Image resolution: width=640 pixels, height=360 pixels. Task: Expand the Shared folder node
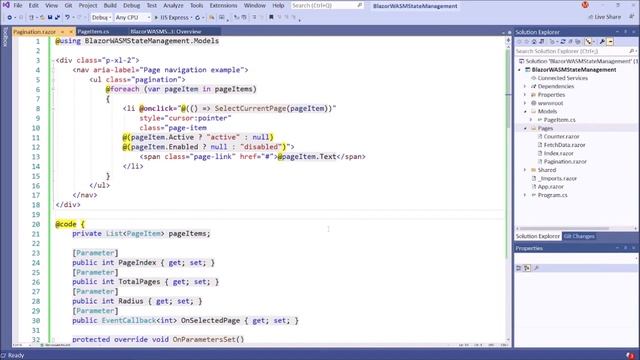click(525, 170)
